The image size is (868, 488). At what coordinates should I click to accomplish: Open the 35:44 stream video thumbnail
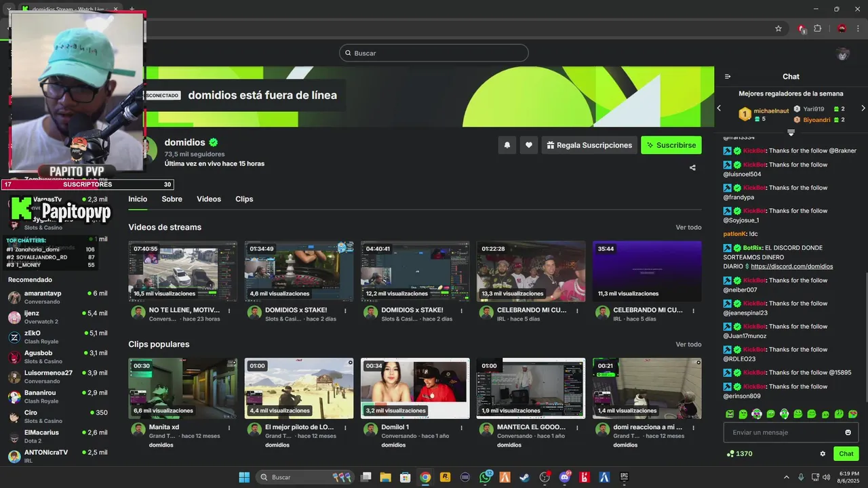click(647, 271)
